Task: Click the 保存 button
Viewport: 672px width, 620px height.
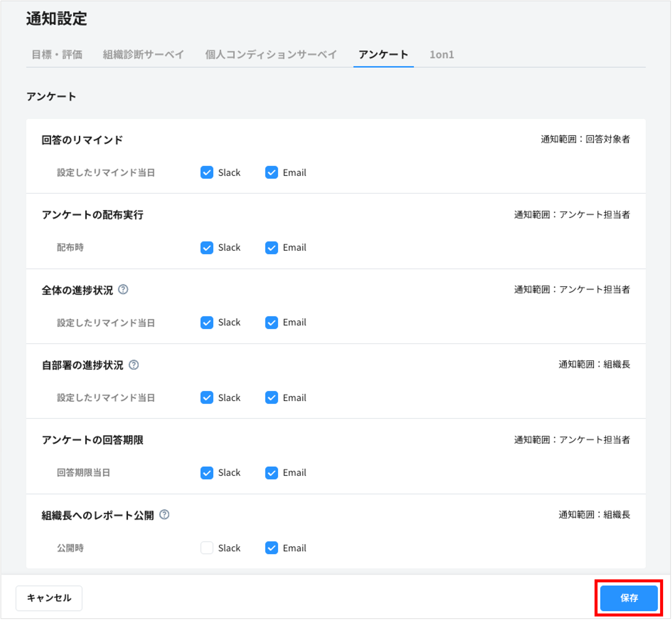Action: (x=630, y=598)
